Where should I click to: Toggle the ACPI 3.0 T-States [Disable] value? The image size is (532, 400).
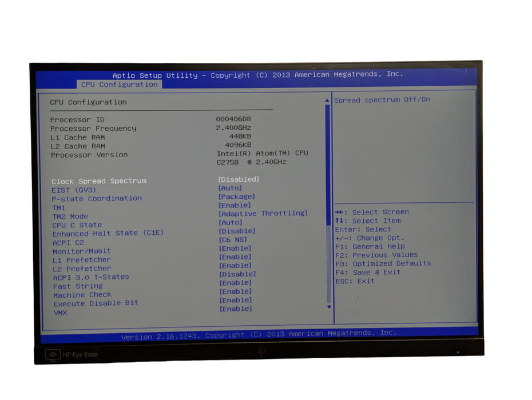pos(237,274)
